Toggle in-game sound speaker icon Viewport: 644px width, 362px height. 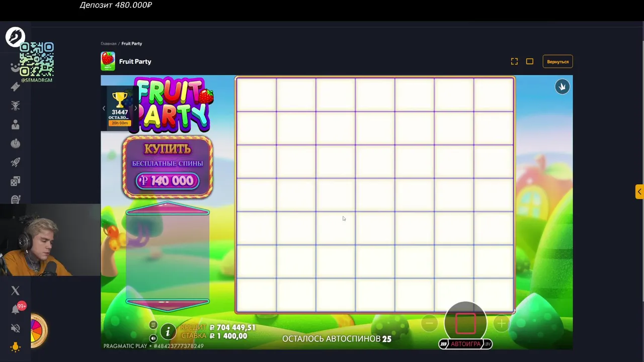tap(153, 338)
